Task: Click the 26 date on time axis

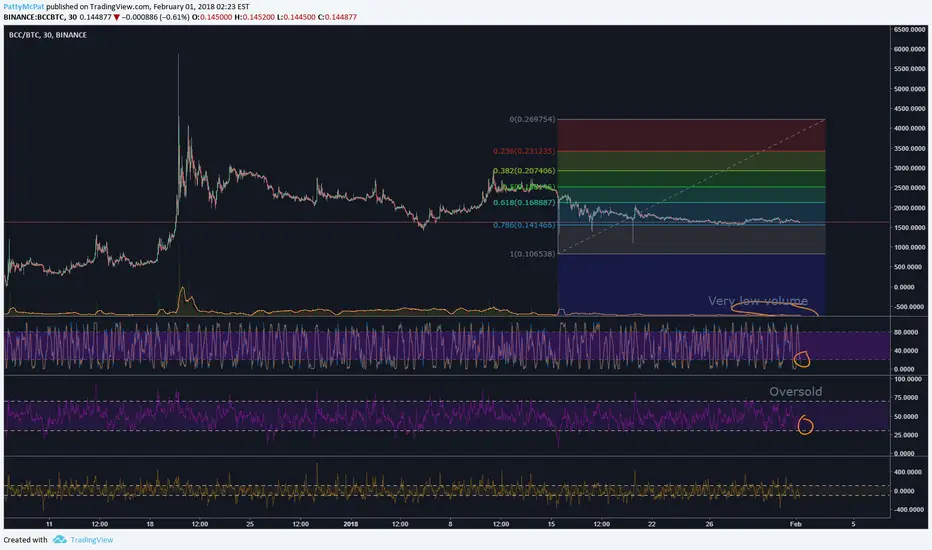Action: pos(709,524)
